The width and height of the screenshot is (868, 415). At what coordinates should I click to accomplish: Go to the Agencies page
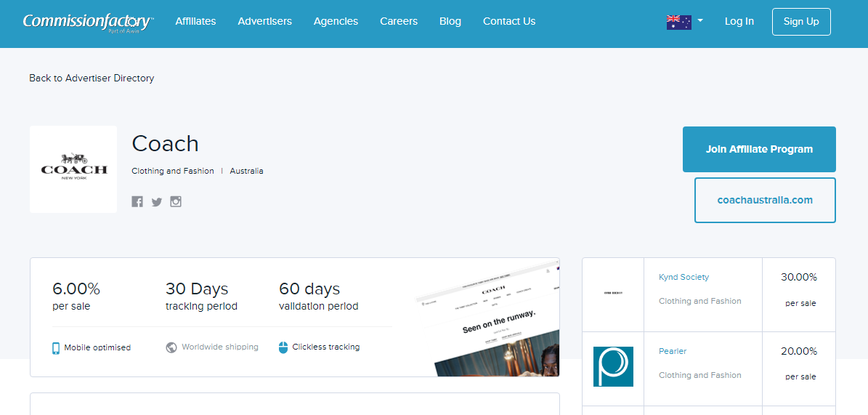pyautogui.click(x=336, y=21)
